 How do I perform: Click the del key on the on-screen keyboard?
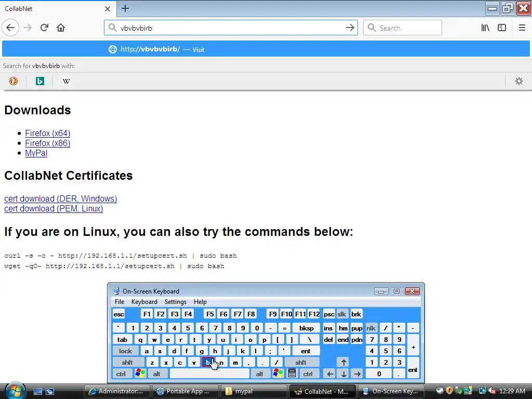[328, 340]
